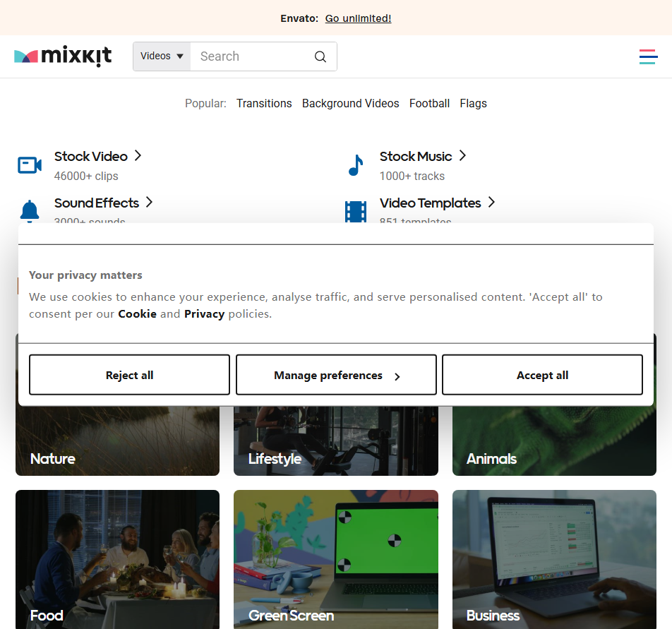Click the Sound Effects bell icon

(30, 211)
